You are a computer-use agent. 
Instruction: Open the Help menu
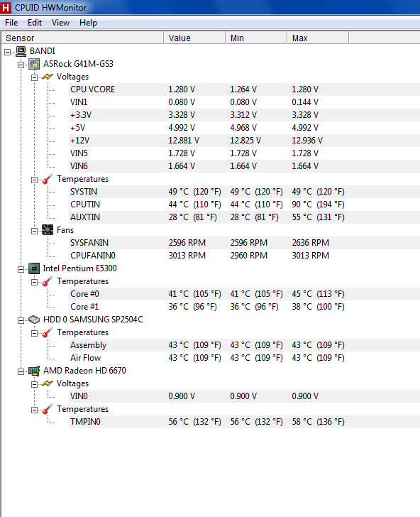coord(88,23)
